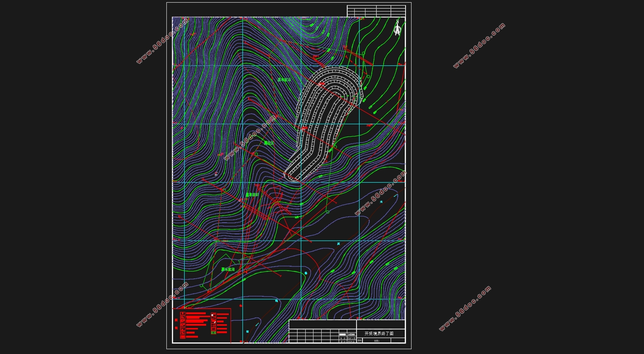This screenshot has width=644, height=354.
Task: Click the white scale bar in title block
Action: [342, 334]
